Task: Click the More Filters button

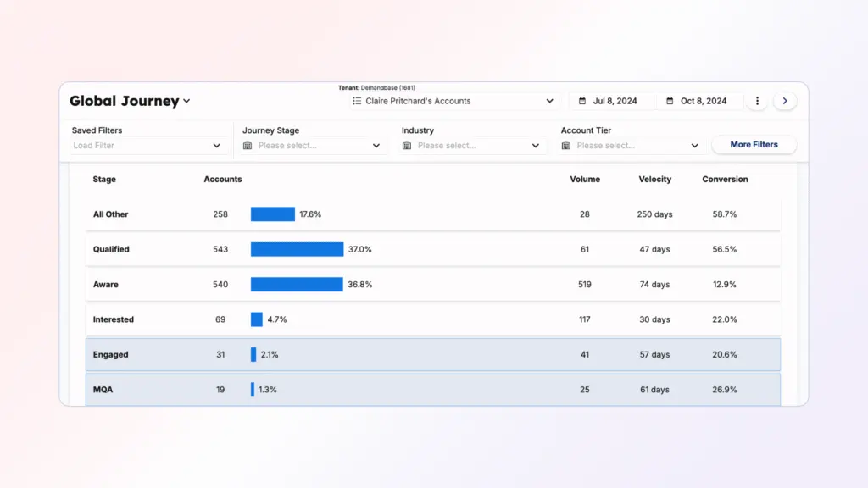Action: click(754, 145)
